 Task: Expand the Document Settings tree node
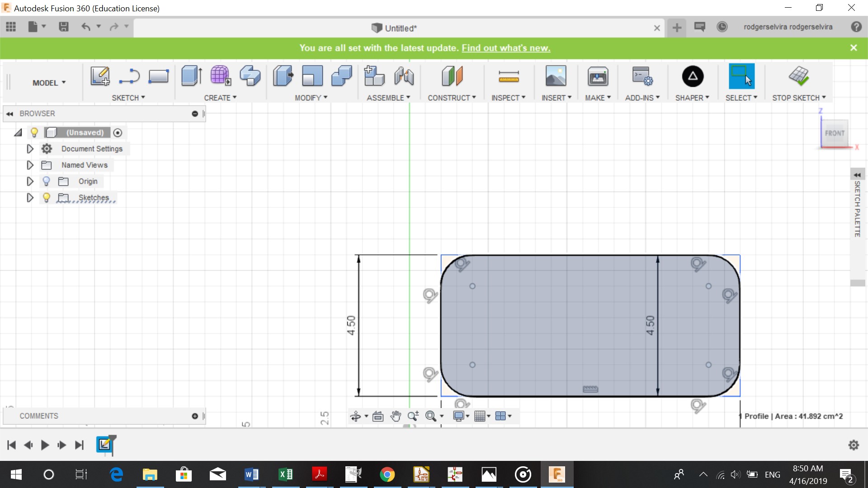point(30,149)
